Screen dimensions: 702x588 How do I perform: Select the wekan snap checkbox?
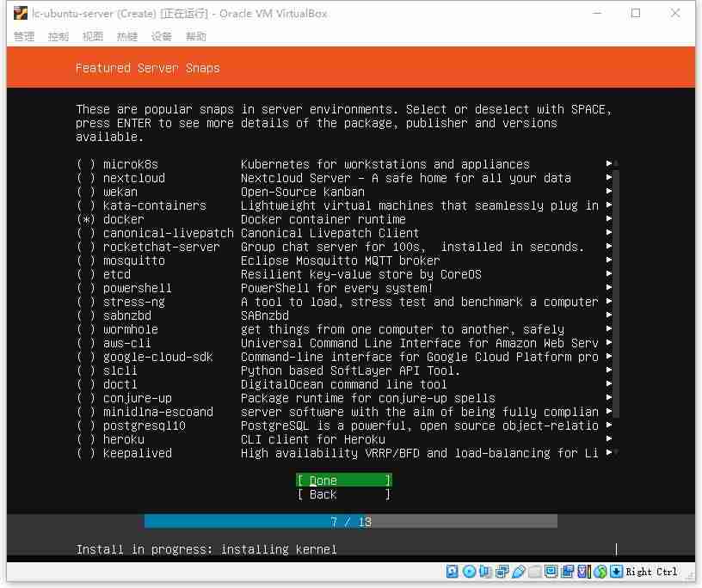point(86,192)
